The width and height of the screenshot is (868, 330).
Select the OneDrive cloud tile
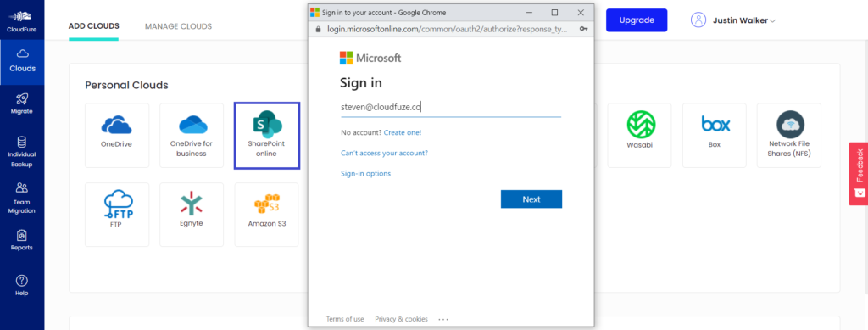117,135
